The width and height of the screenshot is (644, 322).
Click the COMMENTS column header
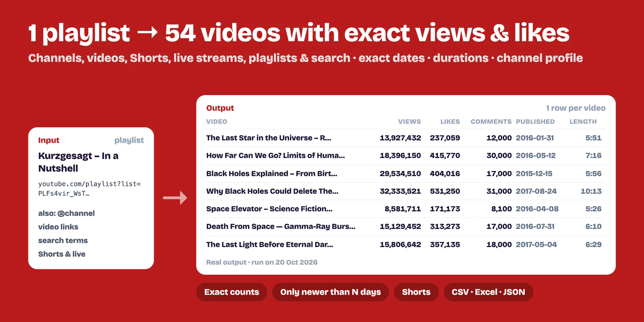(x=491, y=122)
